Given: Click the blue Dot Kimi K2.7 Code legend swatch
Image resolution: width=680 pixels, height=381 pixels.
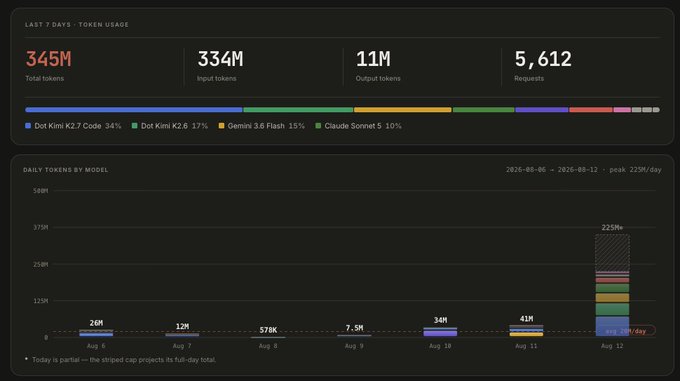Looking at the screenshot, I should [28, 126].
